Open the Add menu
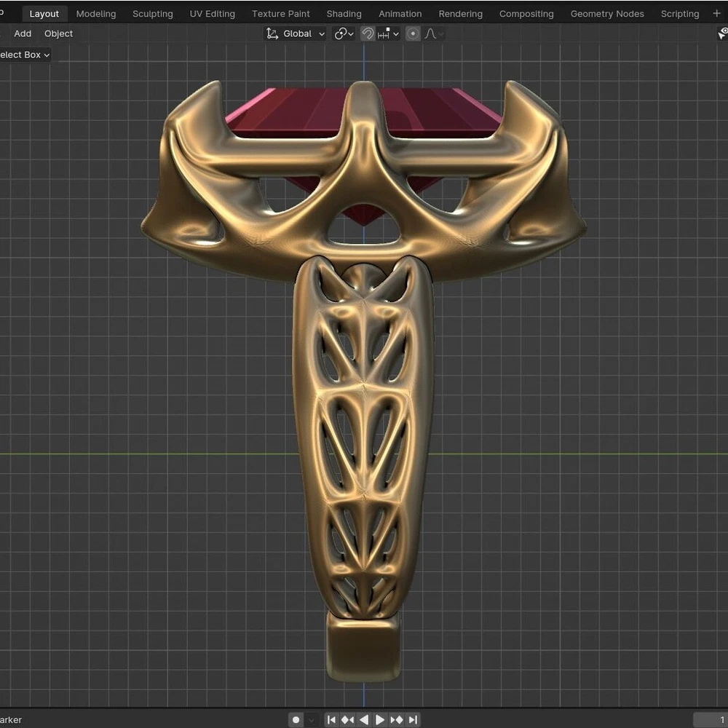This screenshot has width=728, height=728. point(23,33)
